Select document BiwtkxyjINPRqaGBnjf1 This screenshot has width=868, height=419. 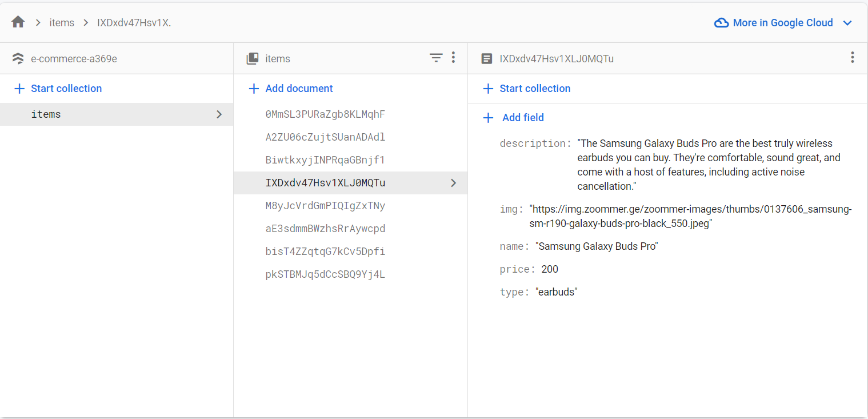tap(325, 160)
